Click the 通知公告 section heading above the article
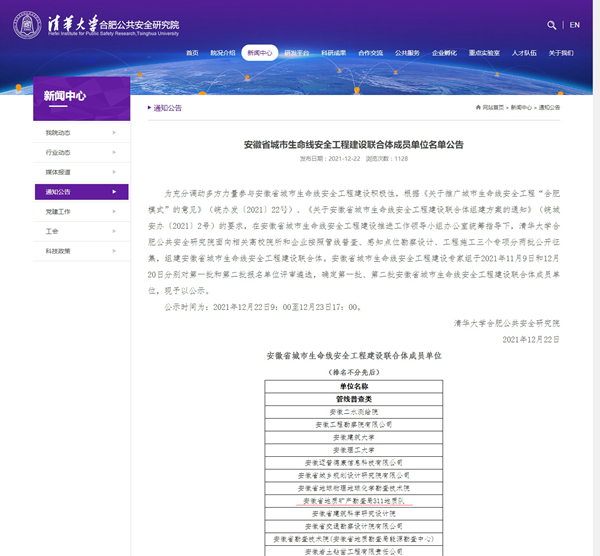 click(168, 108)
